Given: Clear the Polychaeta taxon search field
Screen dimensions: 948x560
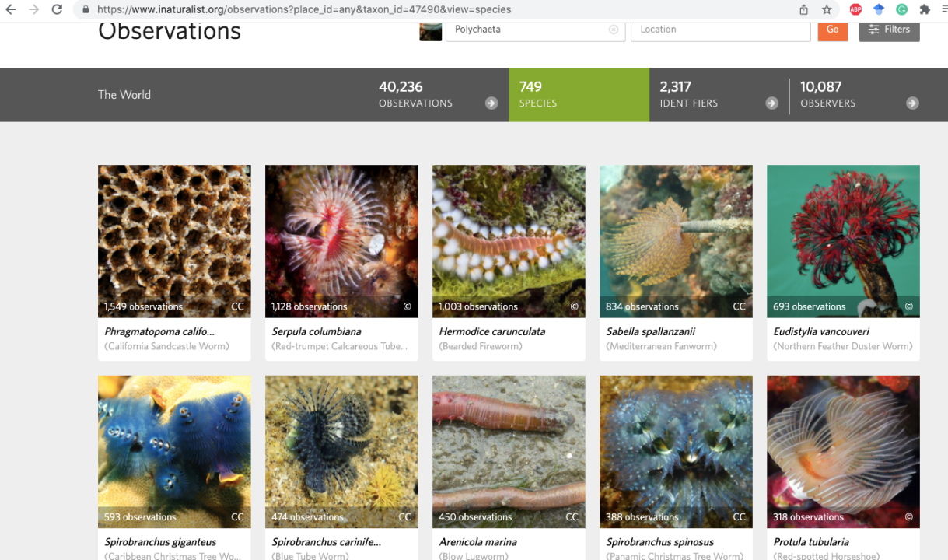Looking at the screenshot, I should tap(614, 30).
